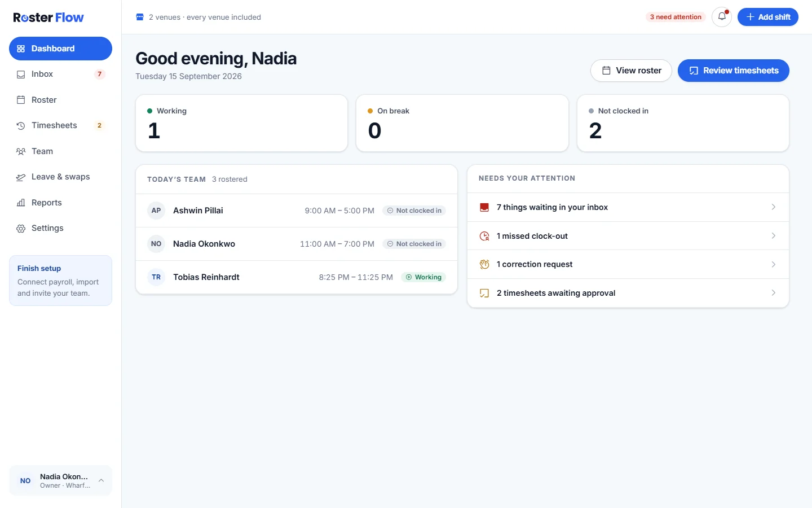Open the notifications bell
This screenshot has width=812, height=508.
[x=722, y=17]
